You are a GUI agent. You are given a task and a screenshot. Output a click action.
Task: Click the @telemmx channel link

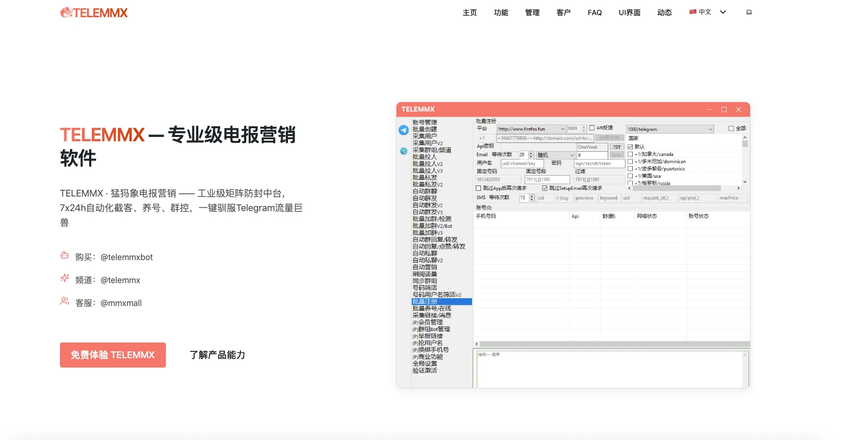(x=120, y=280)
